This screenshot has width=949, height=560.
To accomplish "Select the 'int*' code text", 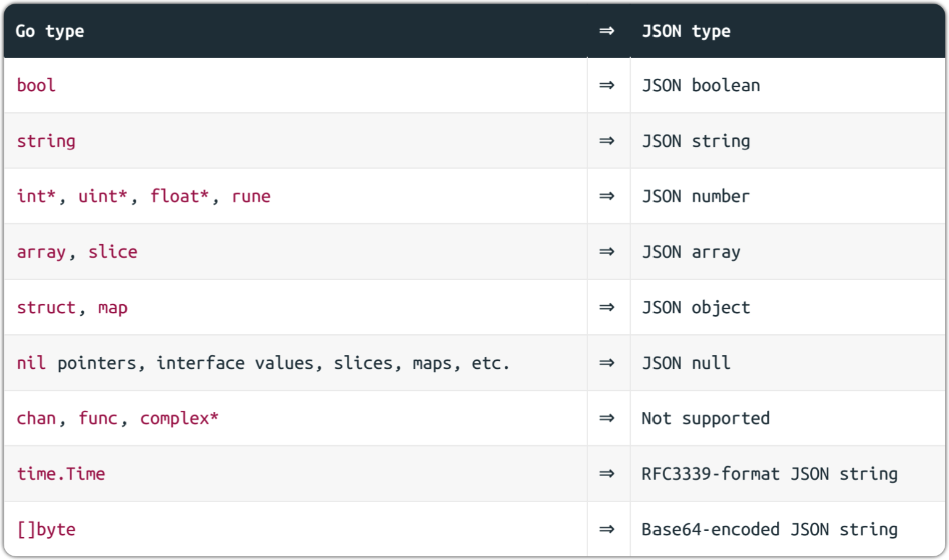I will (x=36, y=196).
